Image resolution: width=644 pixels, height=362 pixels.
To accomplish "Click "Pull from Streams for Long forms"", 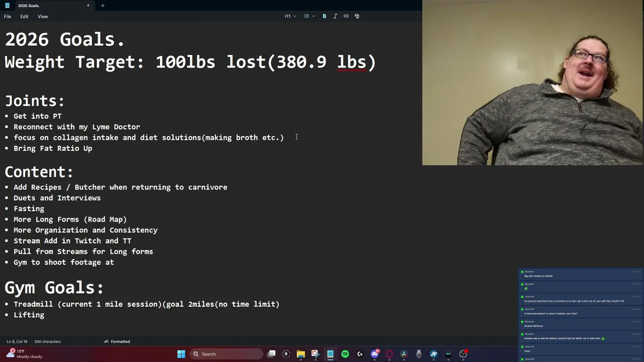I will [83, 251].
